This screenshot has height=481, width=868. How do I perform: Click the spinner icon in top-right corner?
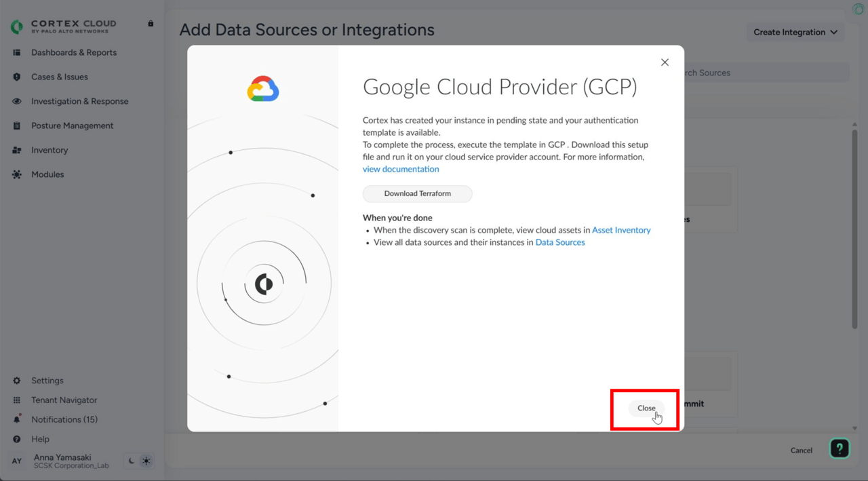(859, 9)
